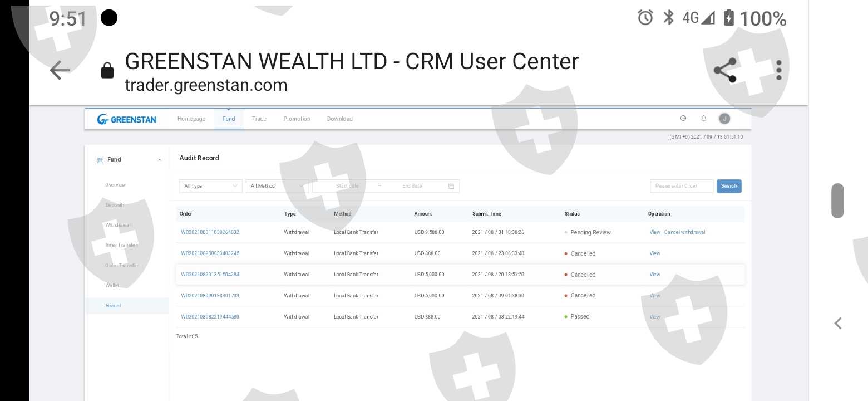View the USD 9,588.00 pending withdrawal

(655, 232)
